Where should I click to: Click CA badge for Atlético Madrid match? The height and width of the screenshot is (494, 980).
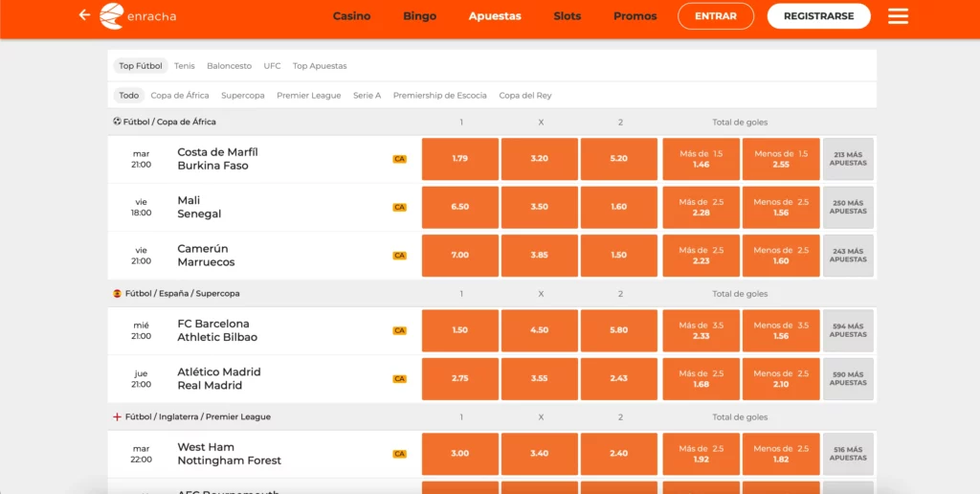click(399, 378)
